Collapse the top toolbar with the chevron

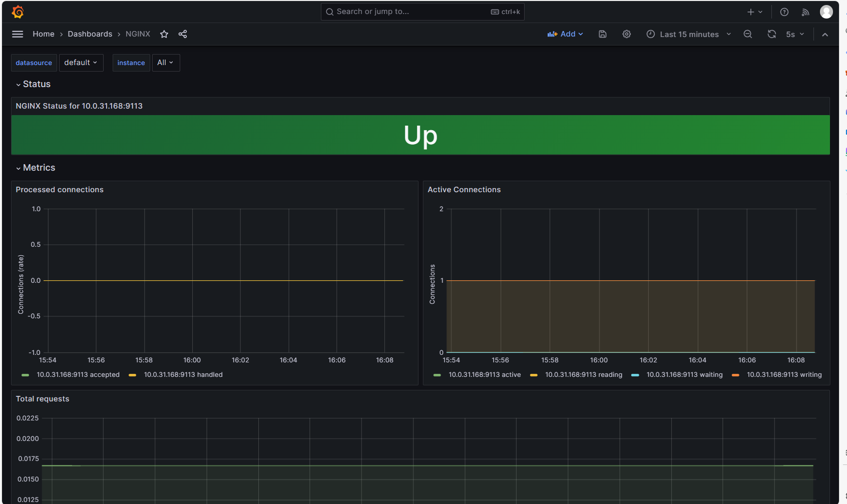[825, 35]
